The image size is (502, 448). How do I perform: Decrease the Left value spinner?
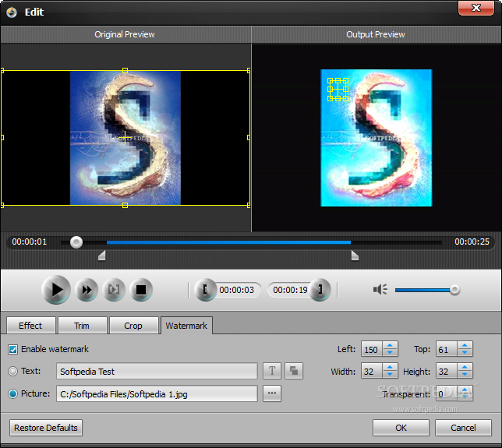(390, 352)
